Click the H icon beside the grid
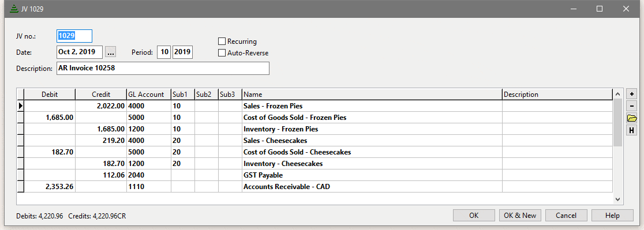 (x=631, y=130)
